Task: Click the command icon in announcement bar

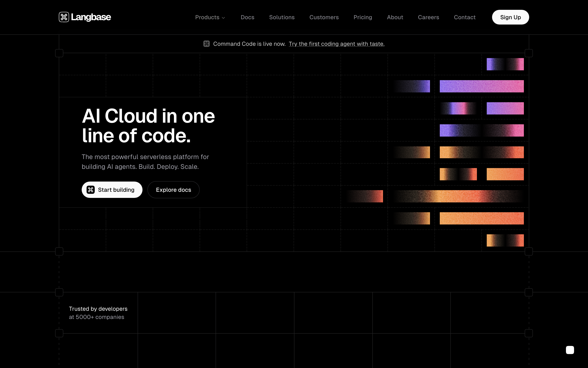Action: point(207,44)
